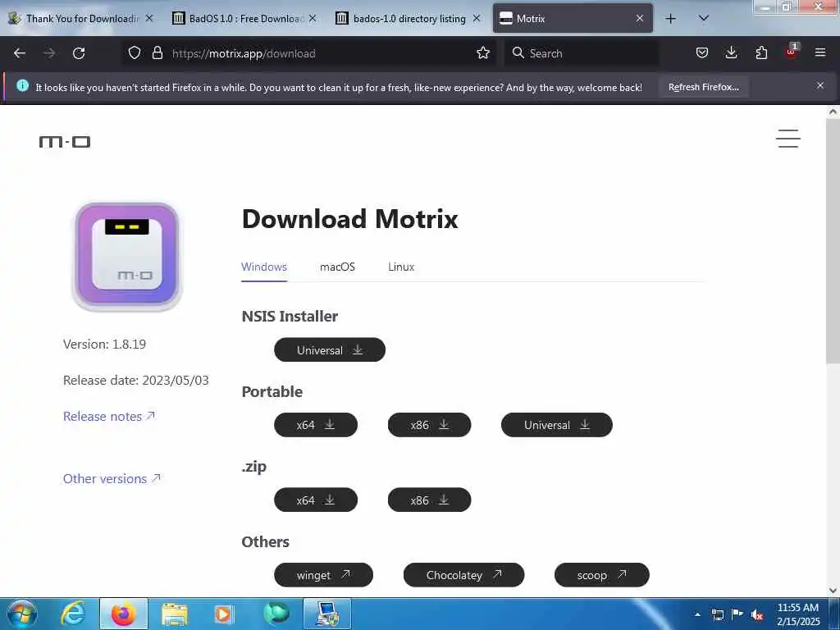Download the Portable Universal build

click(x=557, y=425)
